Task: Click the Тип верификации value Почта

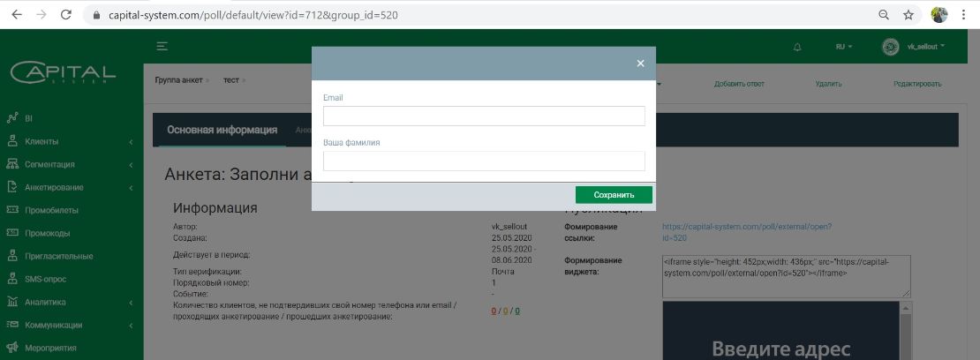Action: coord(503,272)
